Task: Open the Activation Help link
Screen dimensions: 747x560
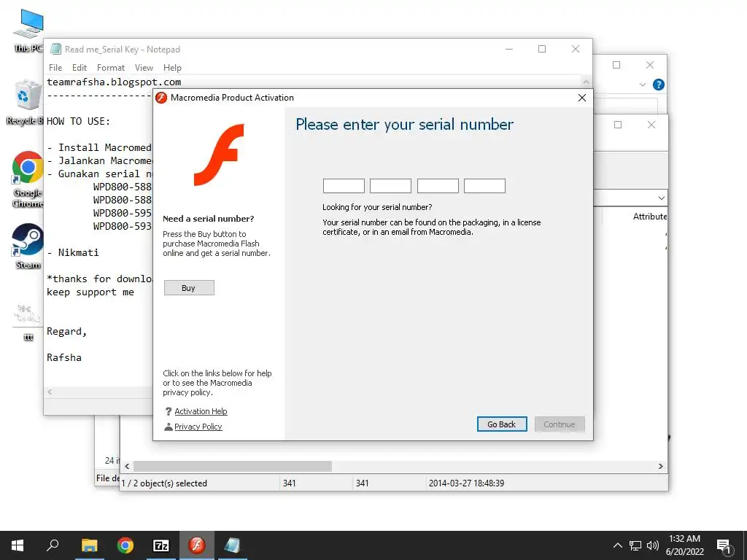Action: [x=201, y=411]
